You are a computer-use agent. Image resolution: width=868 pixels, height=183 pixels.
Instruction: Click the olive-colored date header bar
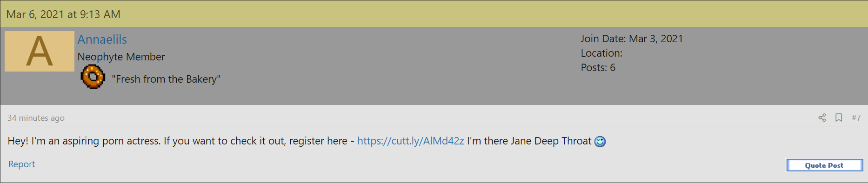pos(434,14)
